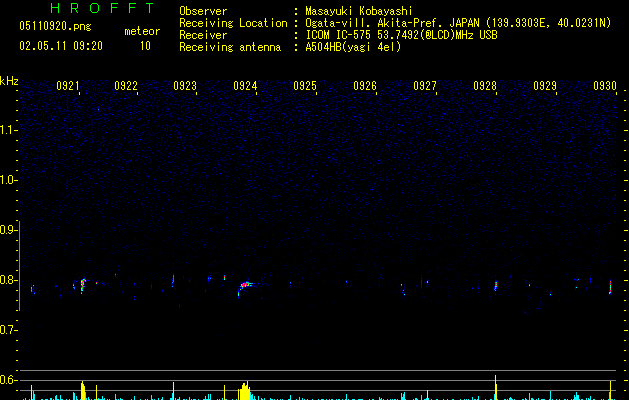Click the kHz axis unit label
Image resolution: width=629 pixels, height=400 pixels.
(x=9, y=81)
